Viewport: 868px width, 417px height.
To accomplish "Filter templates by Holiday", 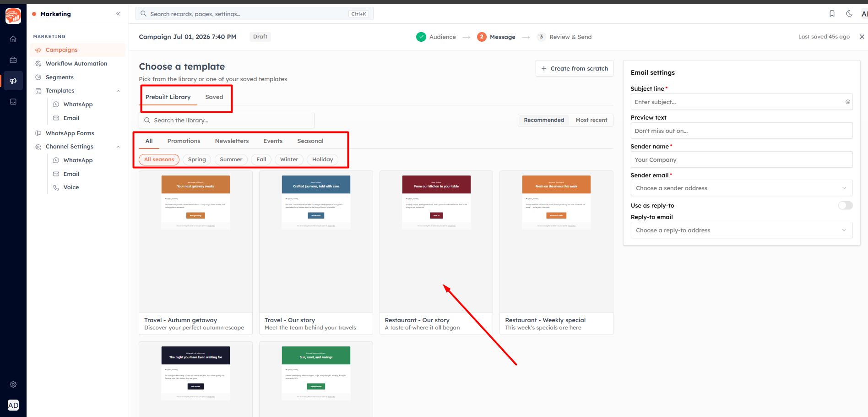I will coord(323,159).
